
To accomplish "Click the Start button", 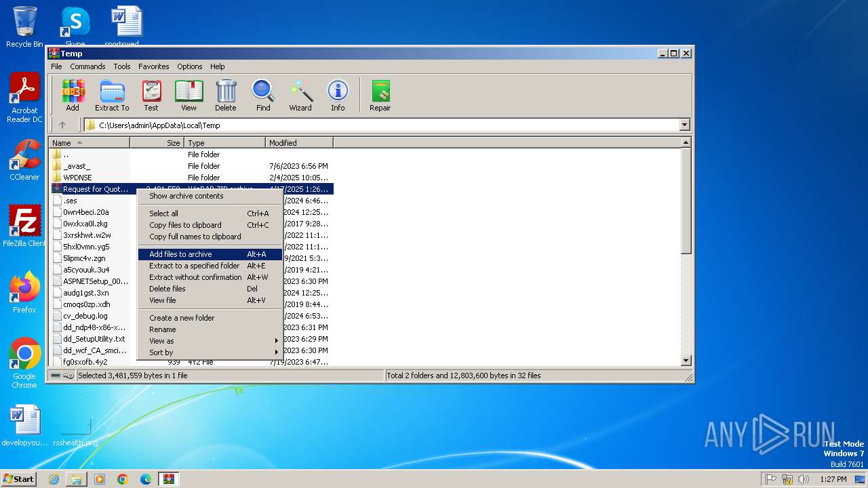I will (x=19, y=479).
